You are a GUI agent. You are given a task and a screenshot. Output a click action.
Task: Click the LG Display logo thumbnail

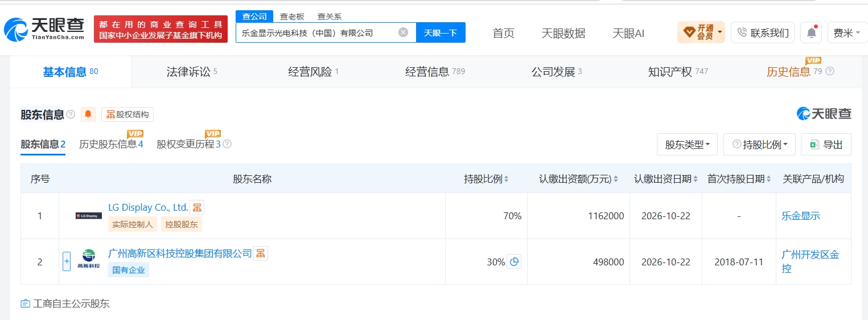tap(89, 216)
